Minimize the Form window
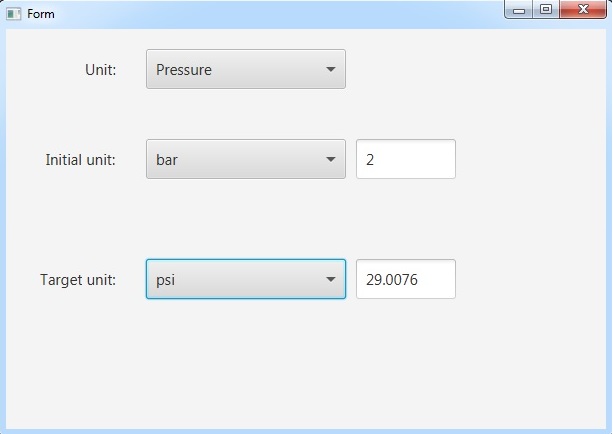 tap(519, 10)
